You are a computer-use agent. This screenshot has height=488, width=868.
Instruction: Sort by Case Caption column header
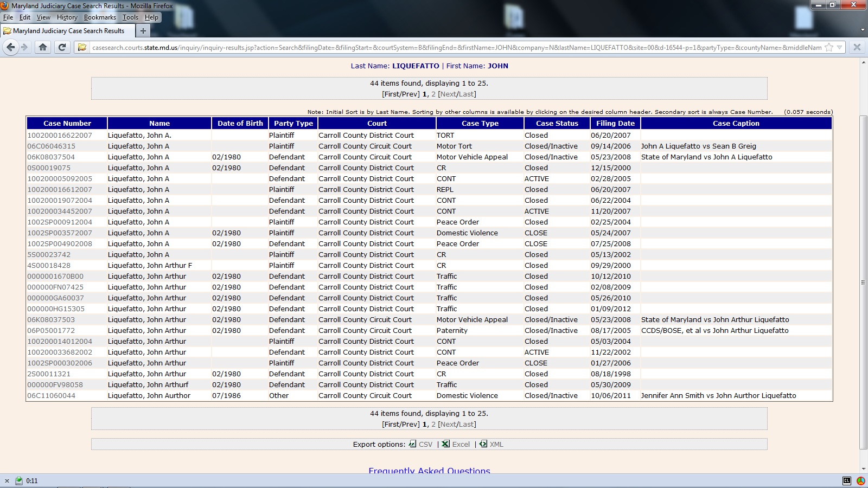point(736,123)
